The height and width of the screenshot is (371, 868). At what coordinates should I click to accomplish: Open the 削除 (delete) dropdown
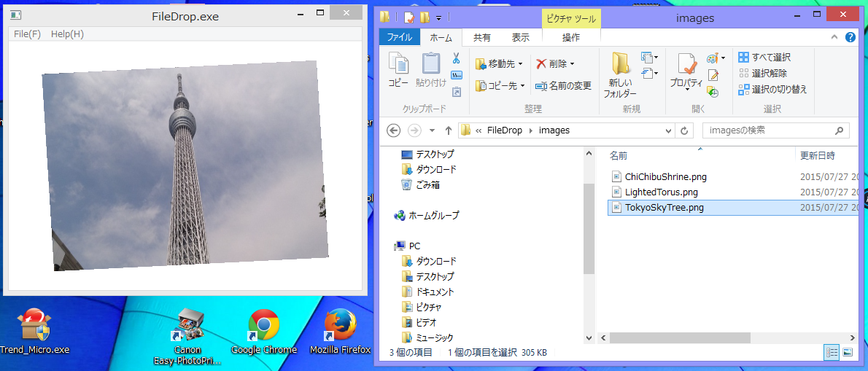[556, 64]
